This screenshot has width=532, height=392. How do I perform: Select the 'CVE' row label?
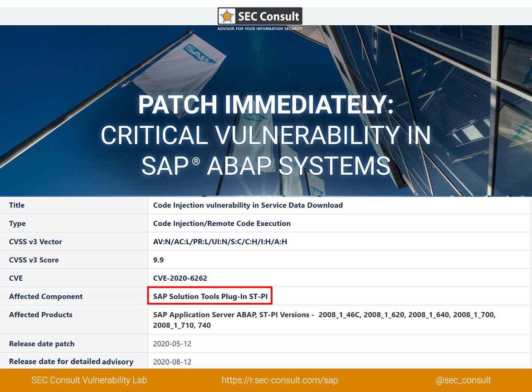tap(16, 278)
